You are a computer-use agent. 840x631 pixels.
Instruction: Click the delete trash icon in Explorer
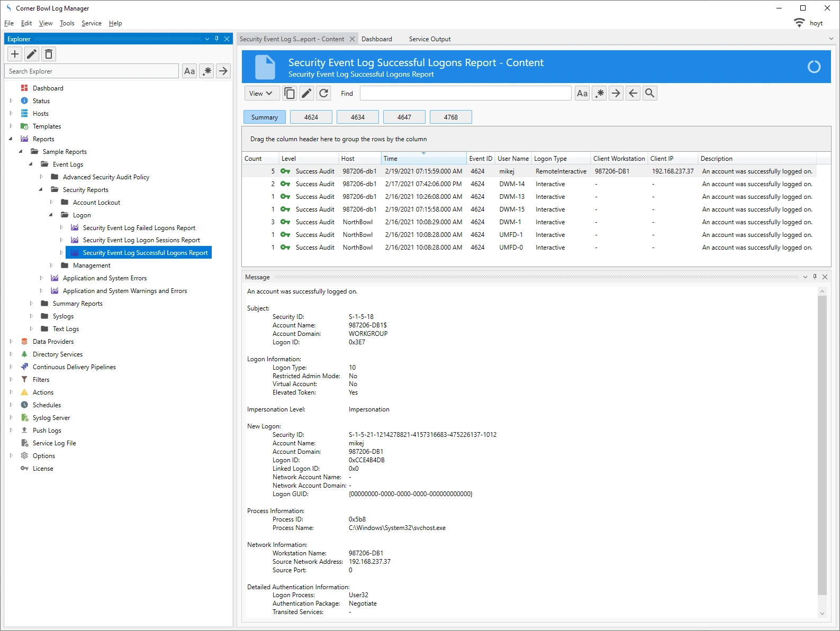click(x=49, y=54)
